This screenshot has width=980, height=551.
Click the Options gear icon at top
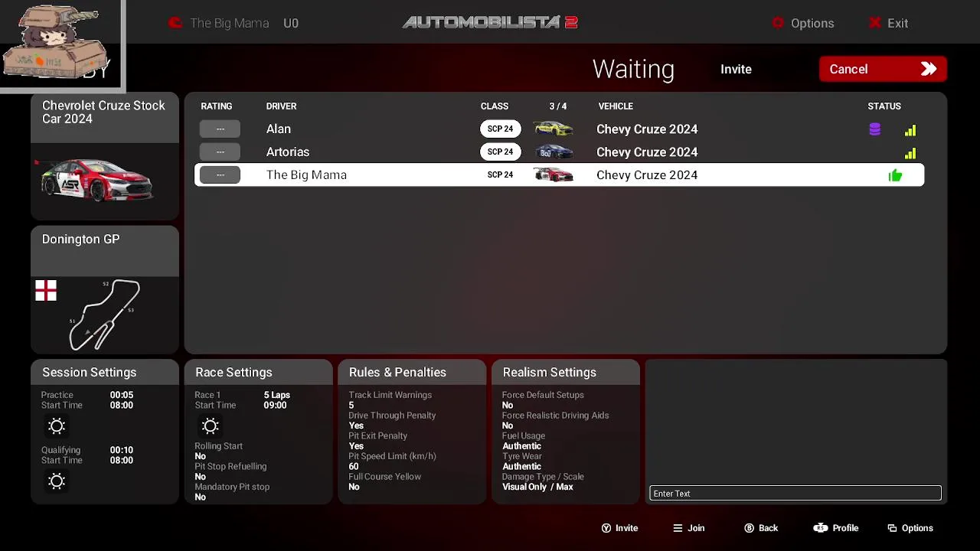(778, 23)
